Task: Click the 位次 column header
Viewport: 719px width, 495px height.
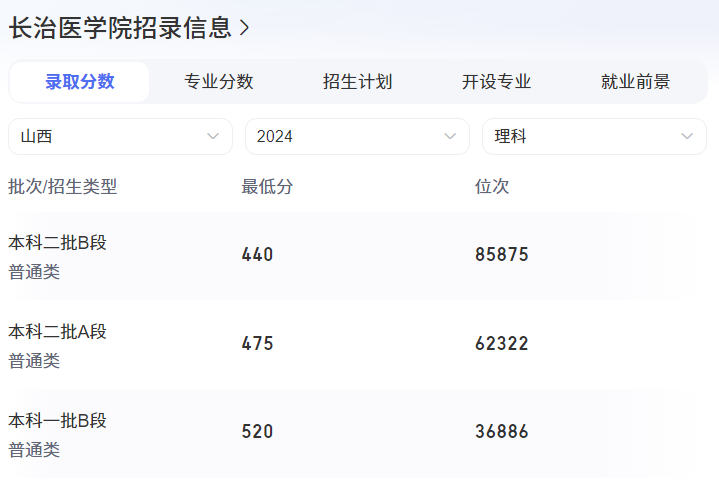Action: pos(492,187)
